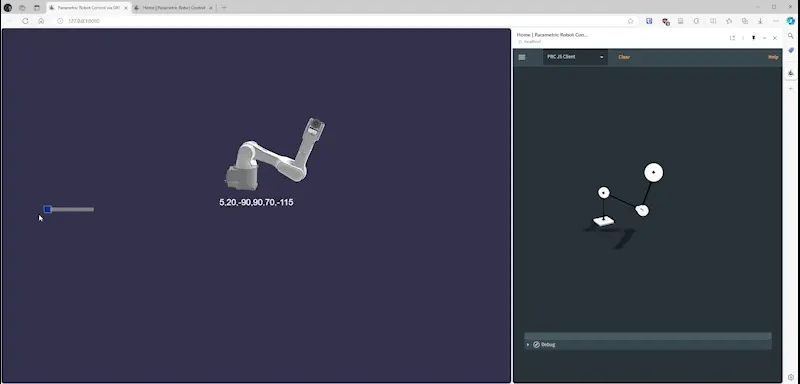
Task: Click the blue slider handle
Action: coord(47,209)
